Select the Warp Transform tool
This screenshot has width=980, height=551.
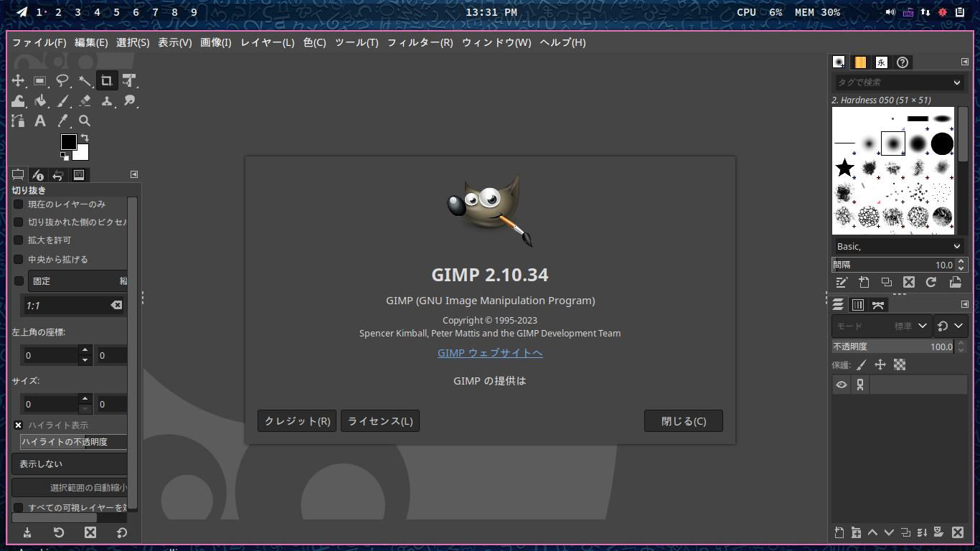pyautogui.click(x=18, y=101)
